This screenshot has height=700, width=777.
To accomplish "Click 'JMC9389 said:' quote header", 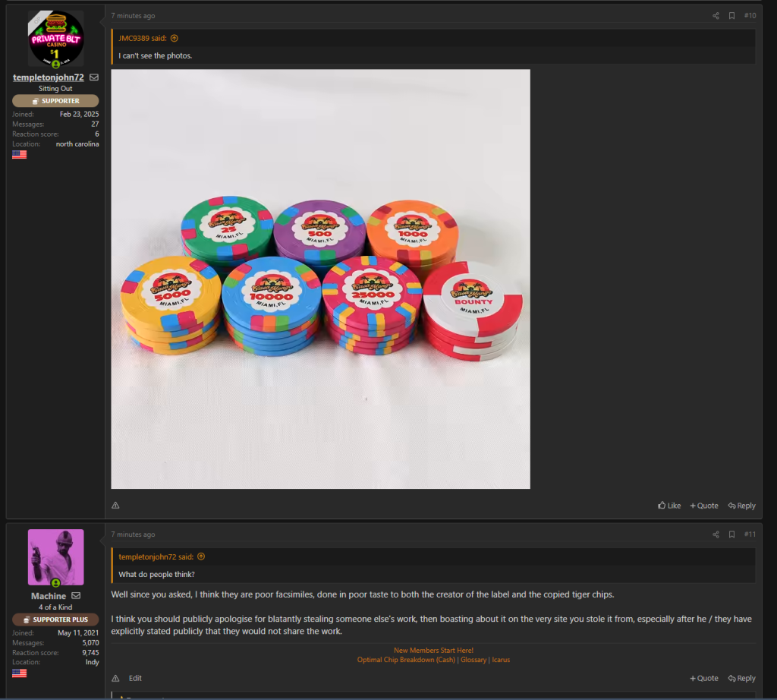I will [x=142, y=38].
